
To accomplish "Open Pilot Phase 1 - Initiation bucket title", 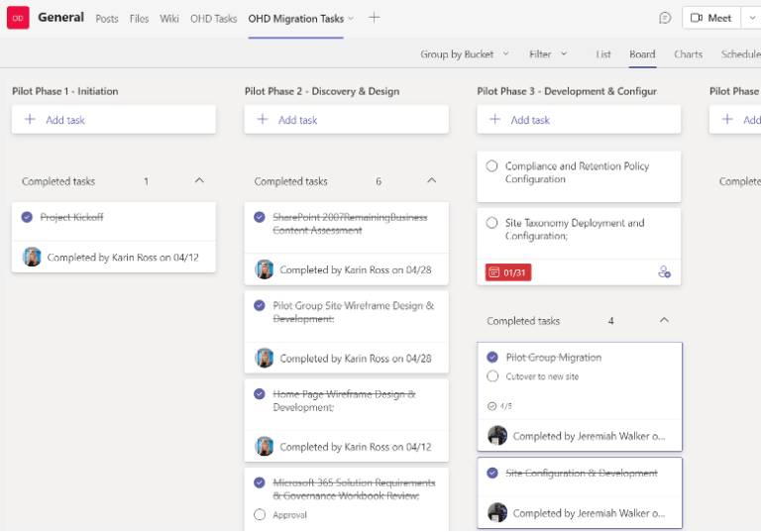I will [x=65, y=91].
